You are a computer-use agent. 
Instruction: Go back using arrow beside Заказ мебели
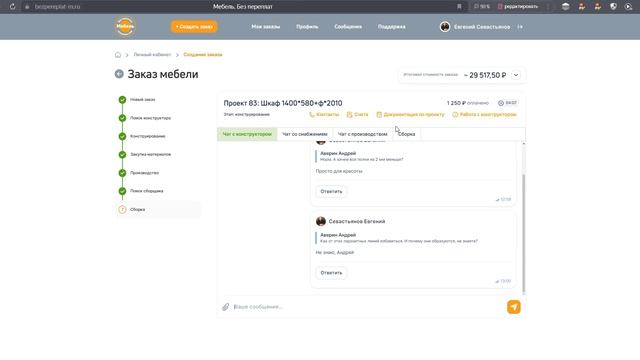click(119, 74)
